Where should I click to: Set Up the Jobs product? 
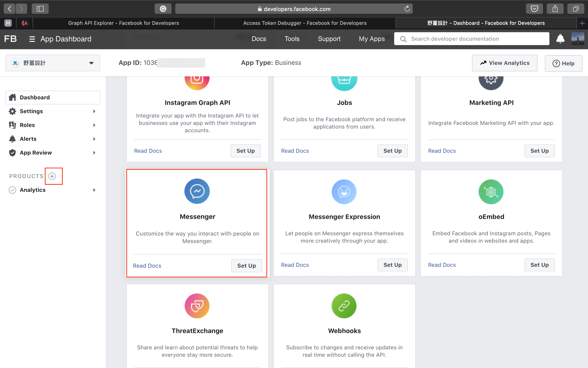(x=392, y=151)
